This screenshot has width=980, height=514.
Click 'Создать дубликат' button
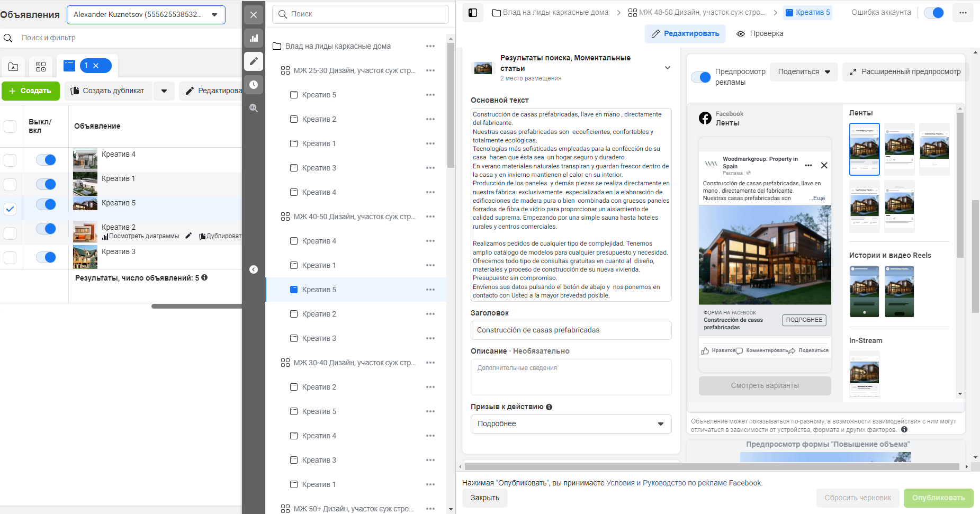(109, 91)
